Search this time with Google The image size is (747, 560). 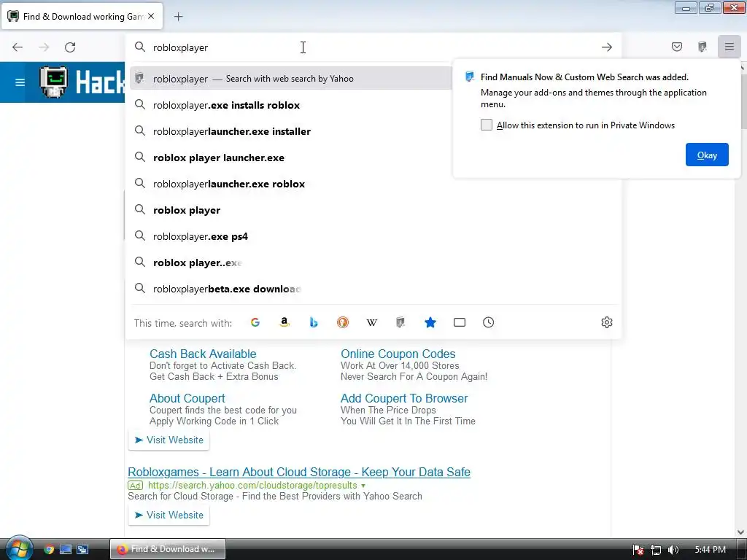point(255,322)
